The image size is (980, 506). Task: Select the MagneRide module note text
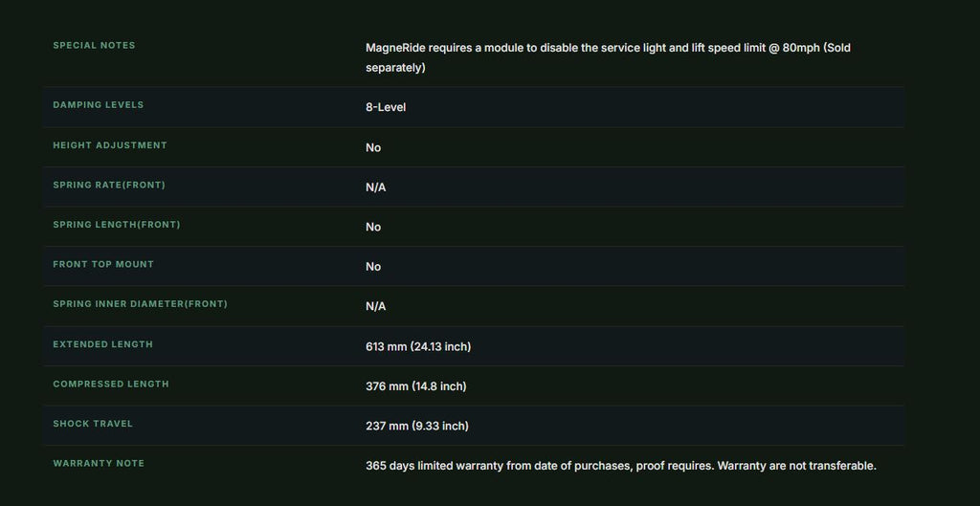(608, 57)
